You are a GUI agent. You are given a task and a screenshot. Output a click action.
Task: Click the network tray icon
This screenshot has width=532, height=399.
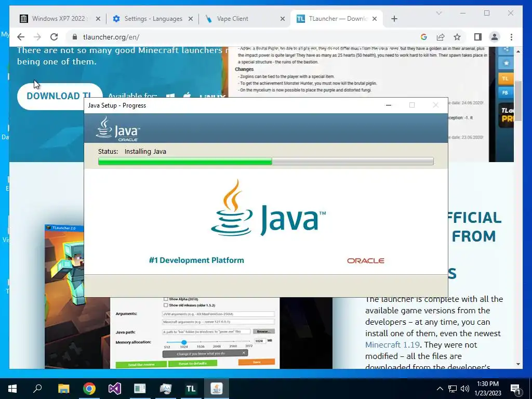[x=453, y=389]
